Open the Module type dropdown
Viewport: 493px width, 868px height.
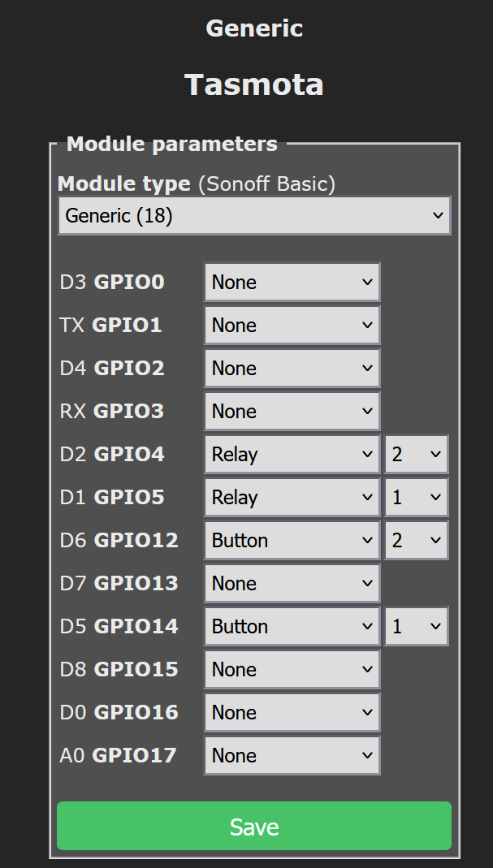coord(254,215)
